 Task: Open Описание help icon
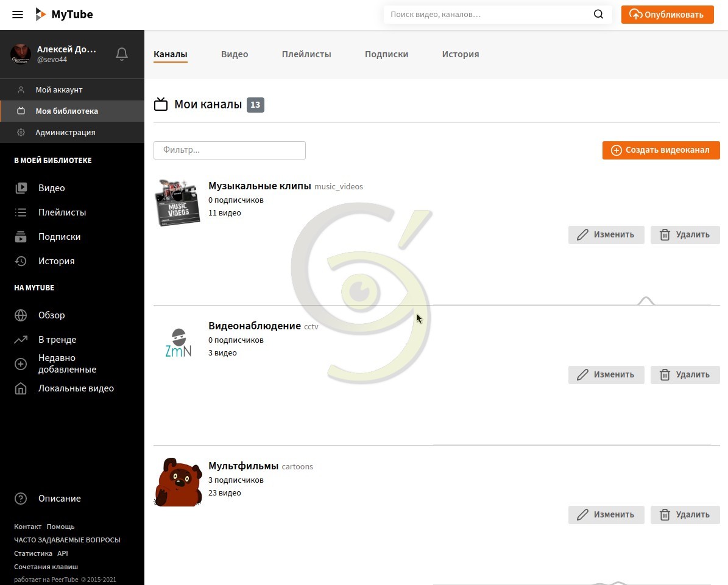[21, 498]
